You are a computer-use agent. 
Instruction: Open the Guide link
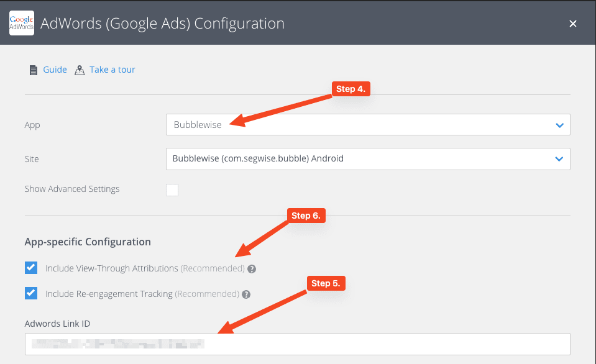pos(55,70)
